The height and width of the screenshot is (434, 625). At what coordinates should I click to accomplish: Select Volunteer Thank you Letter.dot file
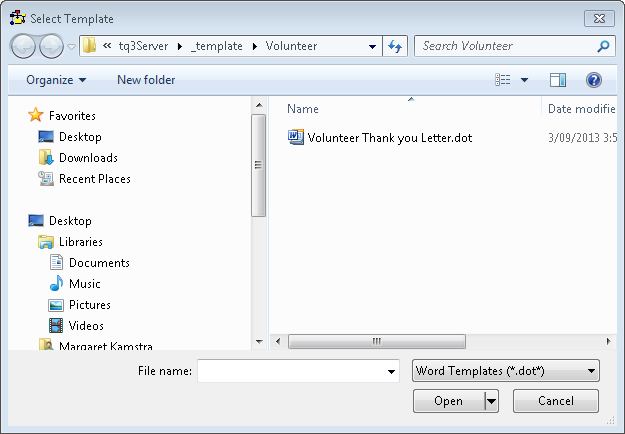pos(389,137)
